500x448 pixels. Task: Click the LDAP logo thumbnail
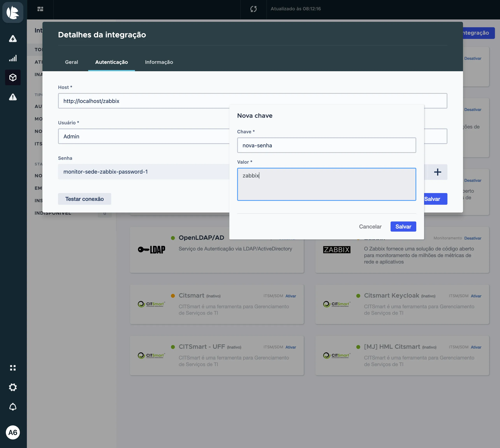point(151,250)
